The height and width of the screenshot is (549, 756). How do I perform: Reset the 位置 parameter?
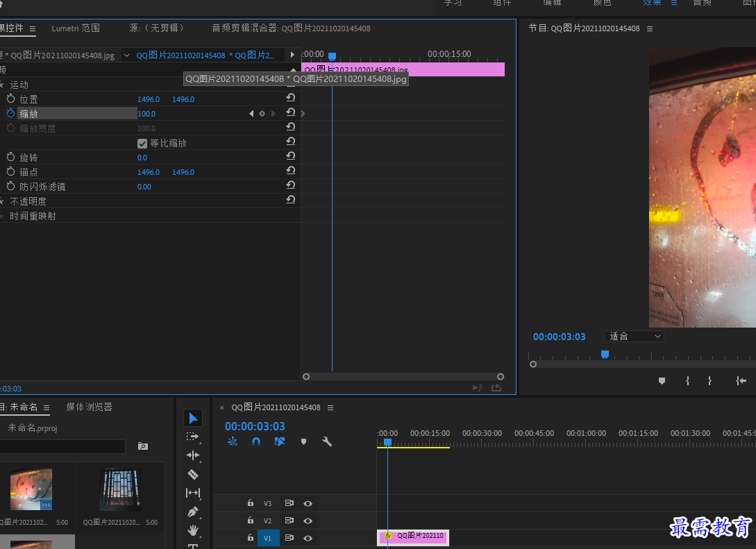coord(290,98)
